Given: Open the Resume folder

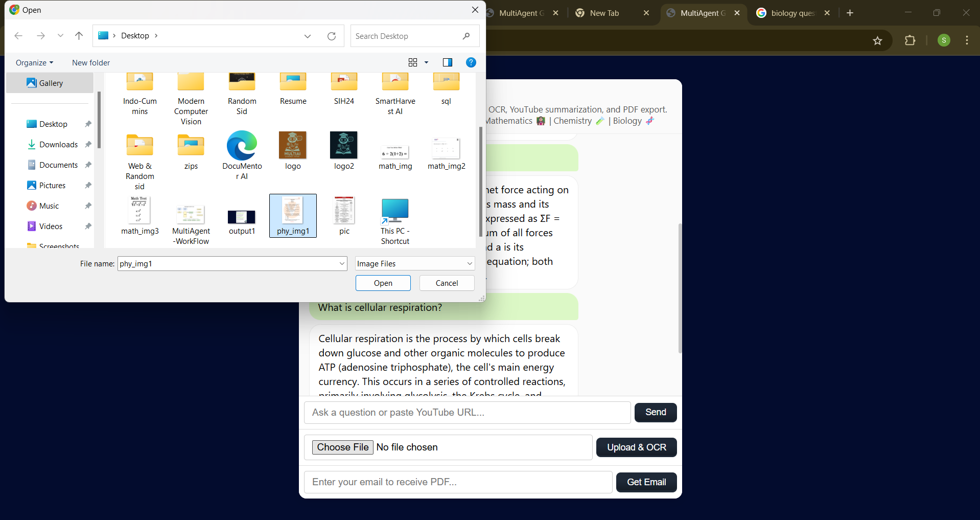Looking at the screenshot, I should pyautogui.click(x=293, y=89).
